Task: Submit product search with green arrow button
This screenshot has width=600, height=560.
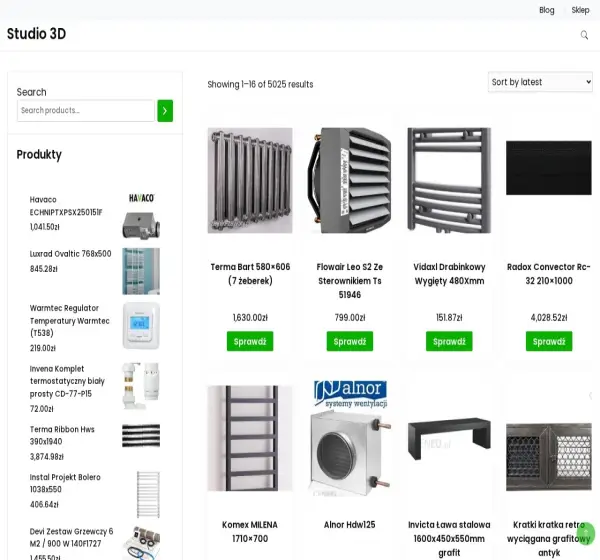Action: pos(165,111)
